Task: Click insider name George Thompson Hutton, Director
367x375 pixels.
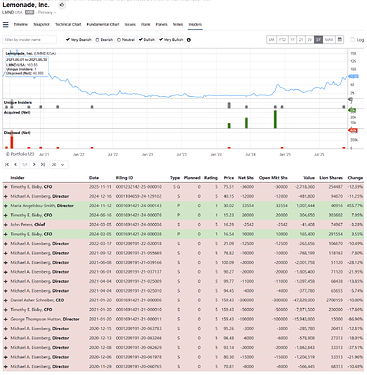Action: point(45,319)
